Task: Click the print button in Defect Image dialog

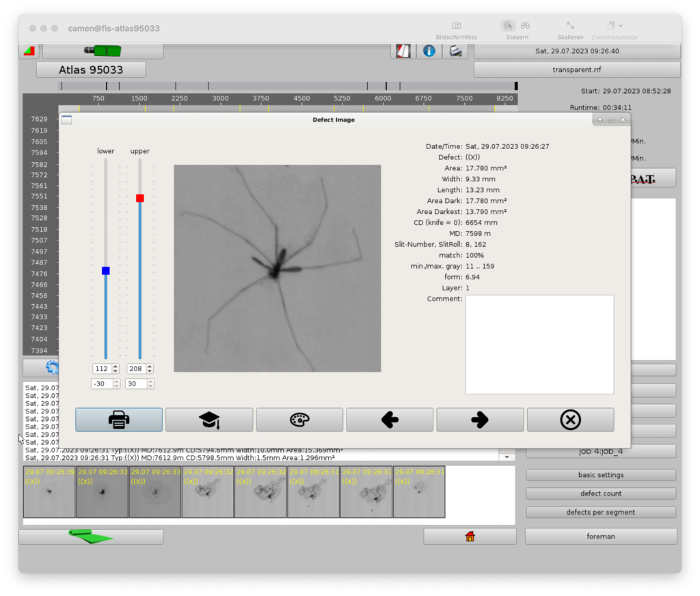Action: point(119,420)
